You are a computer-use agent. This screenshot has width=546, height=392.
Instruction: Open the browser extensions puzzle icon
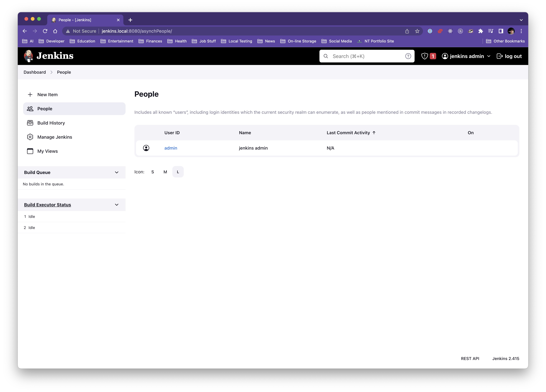(x=481, y=31)
